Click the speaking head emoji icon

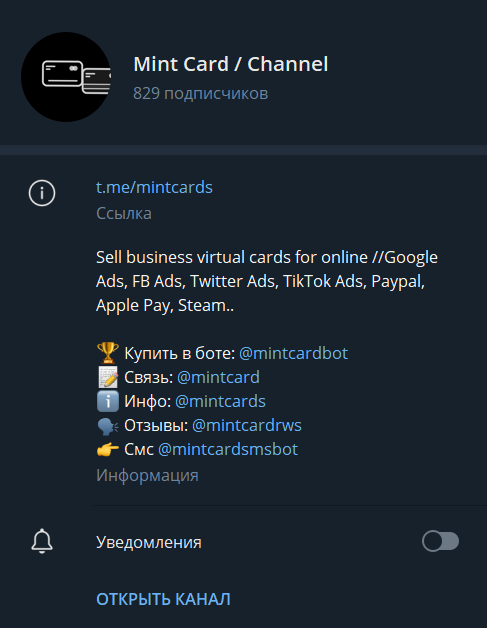[108, 426]
